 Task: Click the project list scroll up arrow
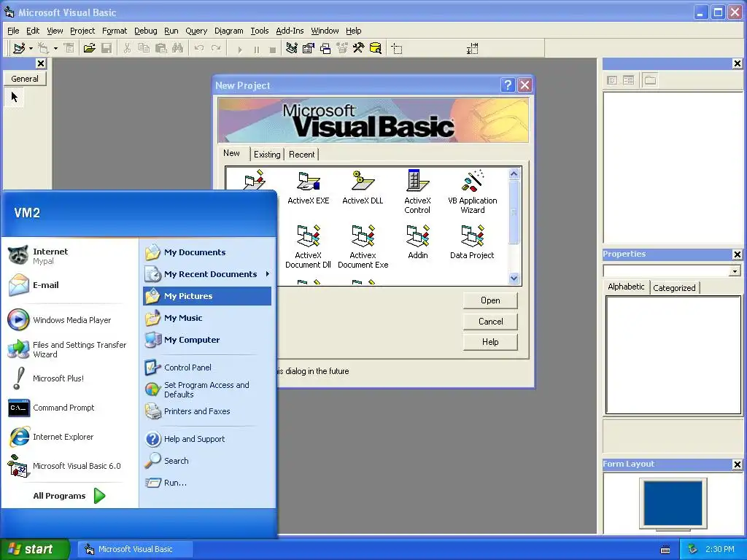pyautogui.click(x=514, y=174)
